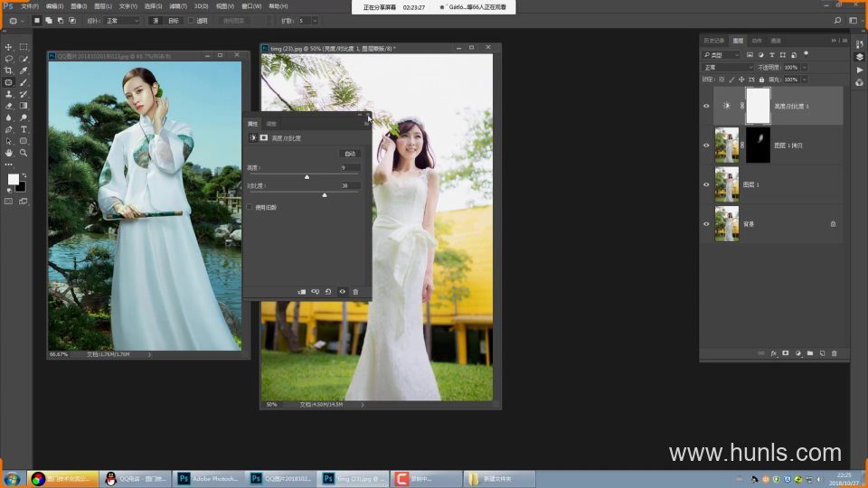868x488 pixels.
Task: Enable the Use Legacy checkbox
Action: (250, 207)
